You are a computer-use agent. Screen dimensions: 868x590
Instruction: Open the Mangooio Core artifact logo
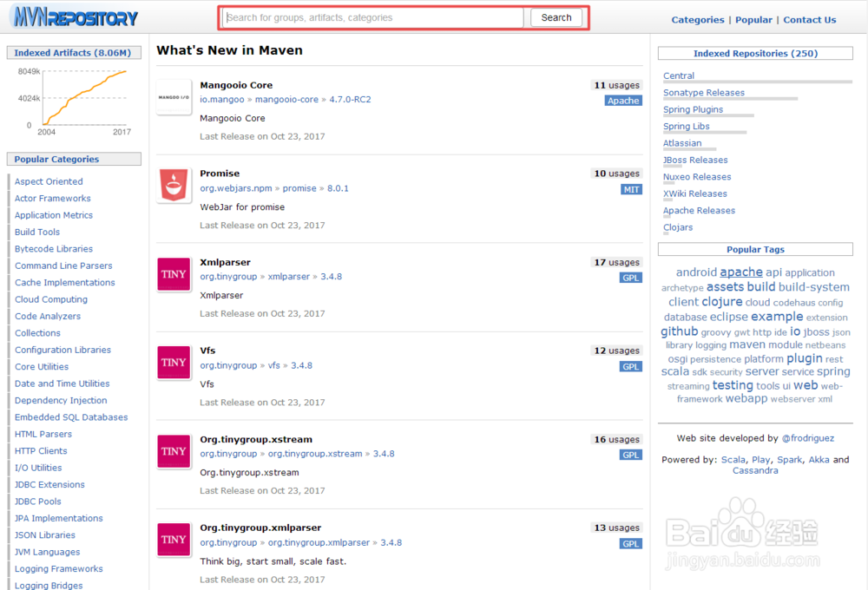(x=174, y=97)
